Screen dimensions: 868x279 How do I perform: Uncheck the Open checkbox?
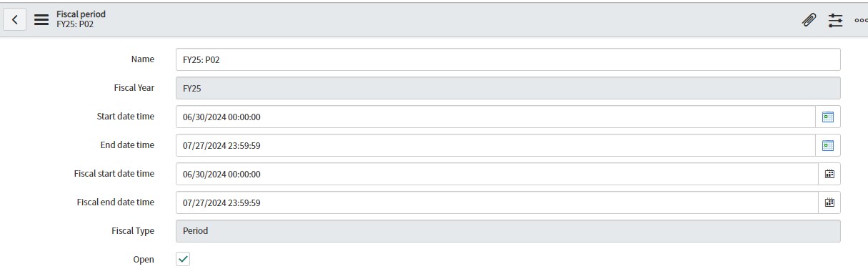pyautogui.click(x=183, y=259)
